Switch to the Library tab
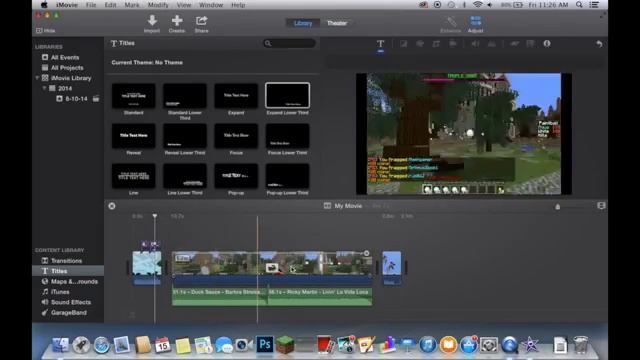 click(303, 23)
